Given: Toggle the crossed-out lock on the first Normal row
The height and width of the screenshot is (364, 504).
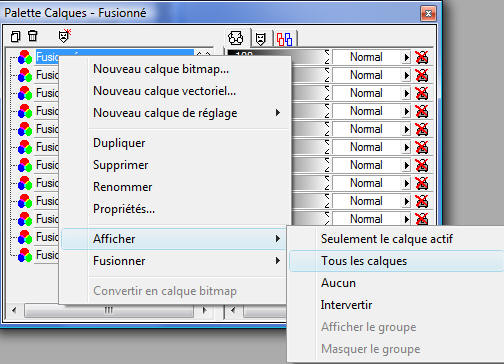Looking at the screenshot, I should (x=422, y=57).
